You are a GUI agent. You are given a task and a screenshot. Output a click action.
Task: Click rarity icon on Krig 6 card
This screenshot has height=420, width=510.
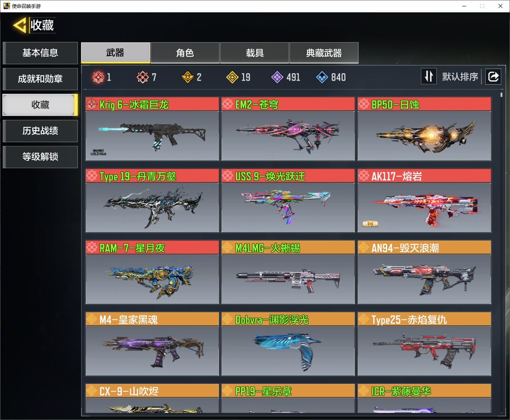[x=92, y=104]
